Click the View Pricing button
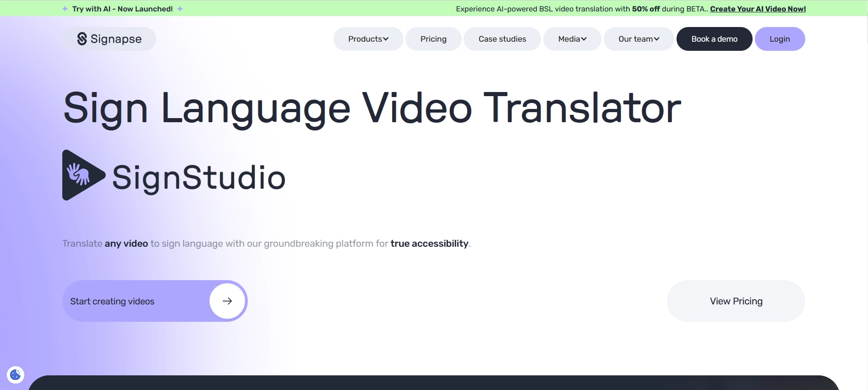The image size is (868, 390). (736, 301)
